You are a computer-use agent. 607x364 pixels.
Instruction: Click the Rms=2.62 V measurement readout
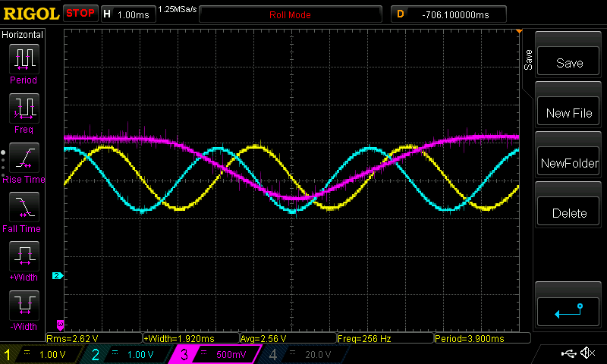[94, 338]
